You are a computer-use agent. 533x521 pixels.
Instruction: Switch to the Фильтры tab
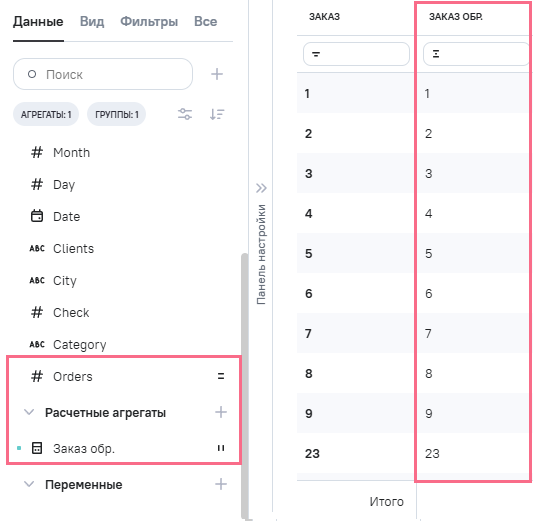[149, 21]
